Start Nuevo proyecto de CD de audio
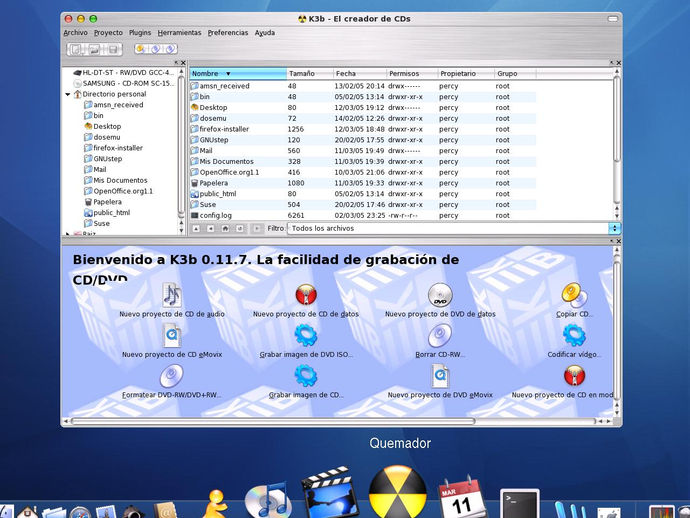 click(x=172, y=301)
